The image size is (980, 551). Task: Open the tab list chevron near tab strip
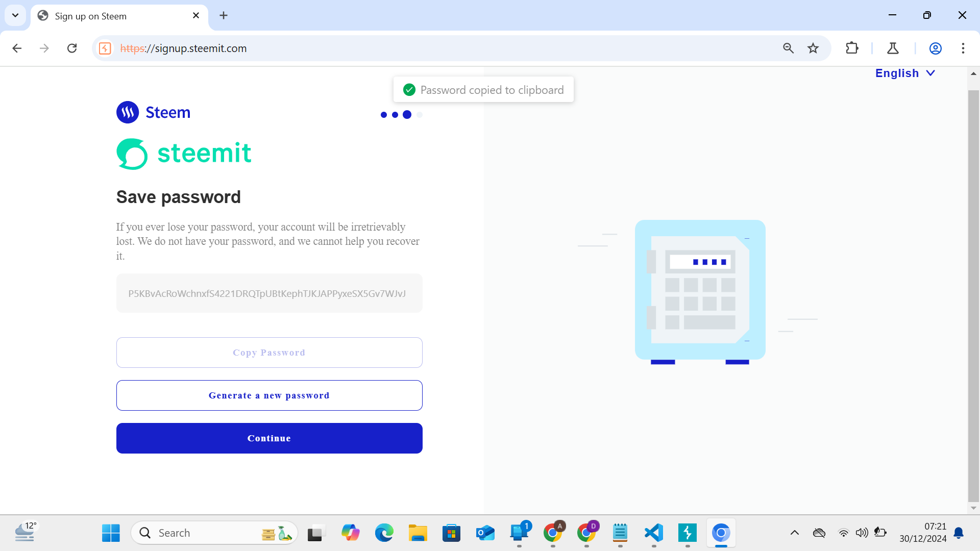(x=15, y=15)
